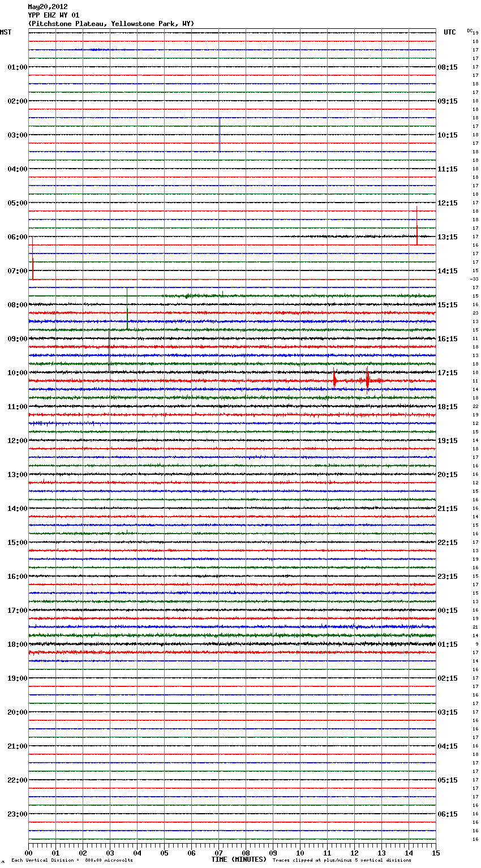Click the Each Vertical Division 800.00 microvolts note
The width and height of the screenshot is (481, 868).
coord(72,861)
